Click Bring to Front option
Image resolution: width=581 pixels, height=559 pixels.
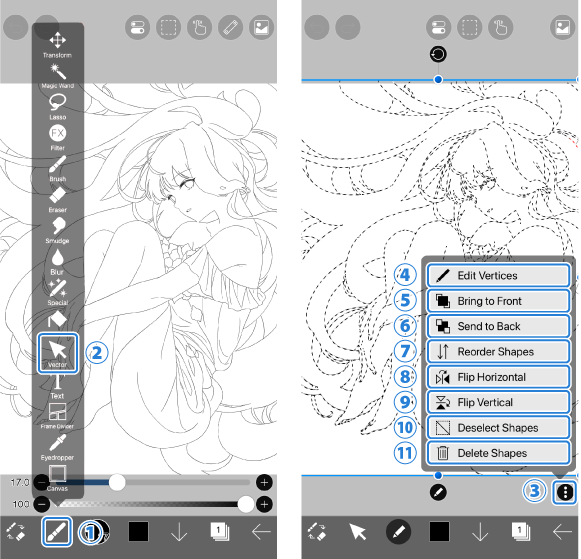click(498, 301)
